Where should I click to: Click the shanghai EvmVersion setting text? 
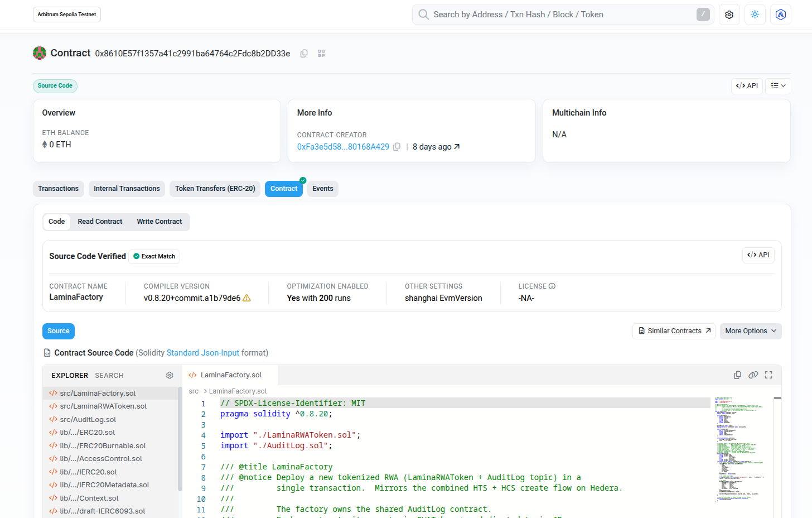point(443,298)
